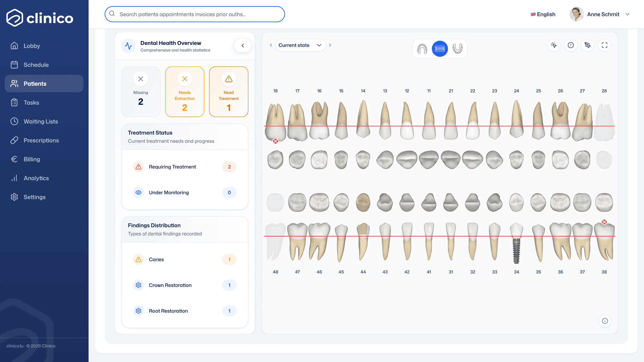The width and height of the screenshot is (644, 362).
Task: Collapse the Dental Health Overview panel
Action: coord(243,45)
